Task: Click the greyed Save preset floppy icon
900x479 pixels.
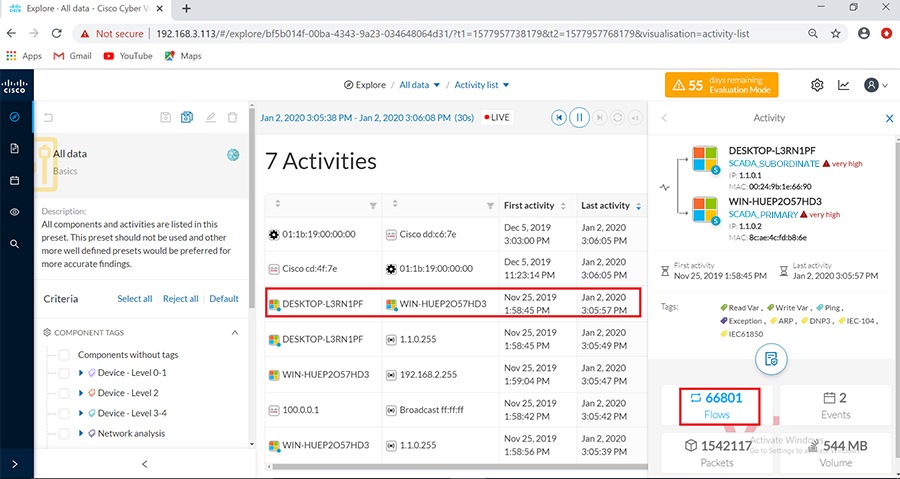Action: (165, 117)
